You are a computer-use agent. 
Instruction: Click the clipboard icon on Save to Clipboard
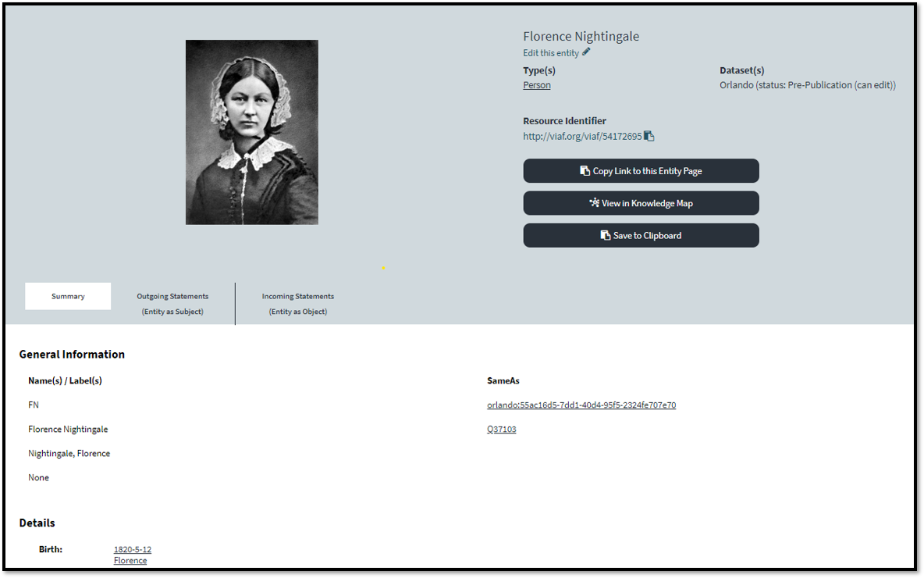pos(605,235)
